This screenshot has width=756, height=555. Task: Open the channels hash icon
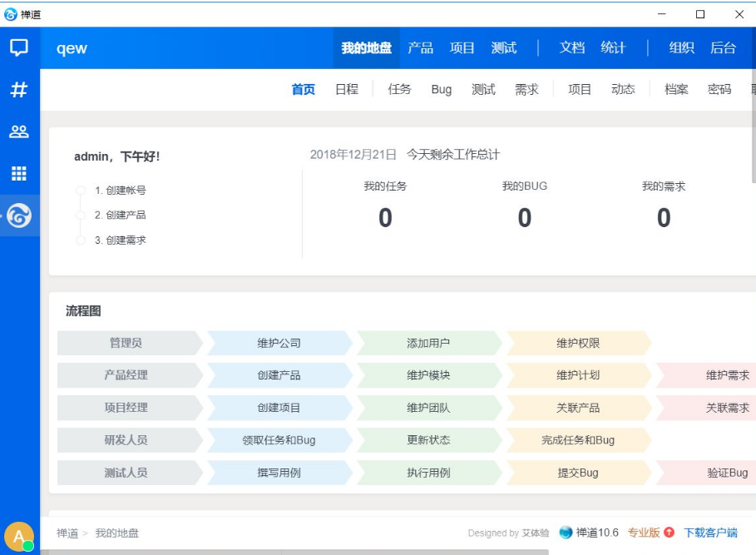coord(19,90)
